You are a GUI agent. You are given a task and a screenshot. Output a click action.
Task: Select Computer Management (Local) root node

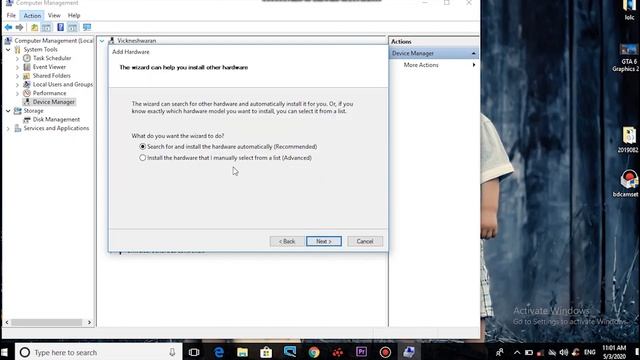53,41
